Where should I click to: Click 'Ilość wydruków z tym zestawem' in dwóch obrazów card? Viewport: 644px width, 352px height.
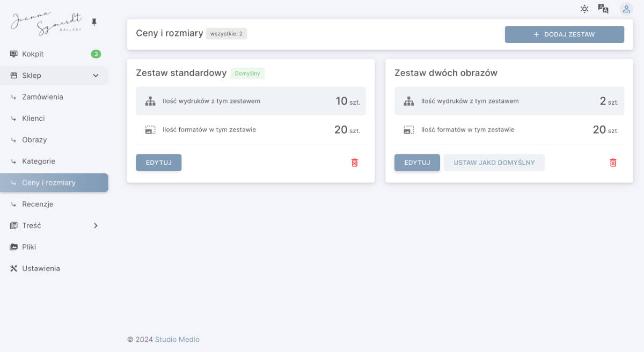(x=470, y=101)
